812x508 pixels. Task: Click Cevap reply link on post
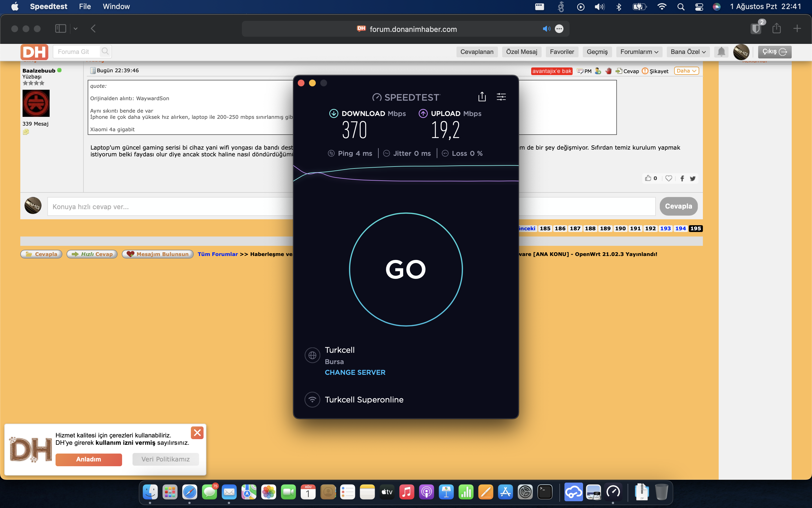pyautogui.click(x=627, y=71)
